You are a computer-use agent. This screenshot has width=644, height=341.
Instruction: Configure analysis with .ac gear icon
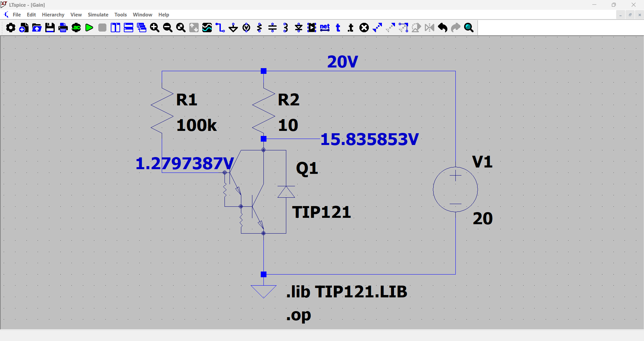(76, 28)
